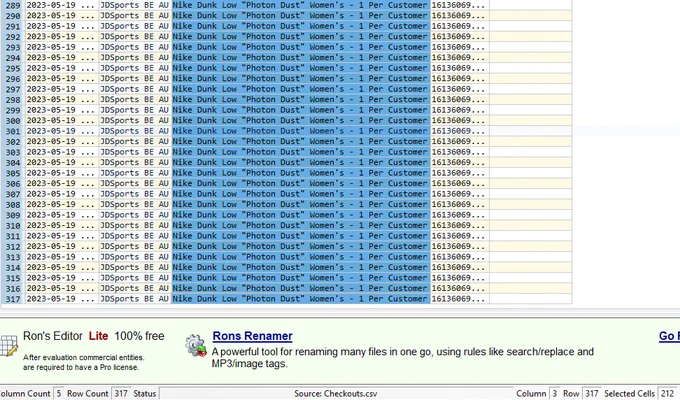Click the empty last-column cell in row 294
680x400 pixels.
click(531, 58)
